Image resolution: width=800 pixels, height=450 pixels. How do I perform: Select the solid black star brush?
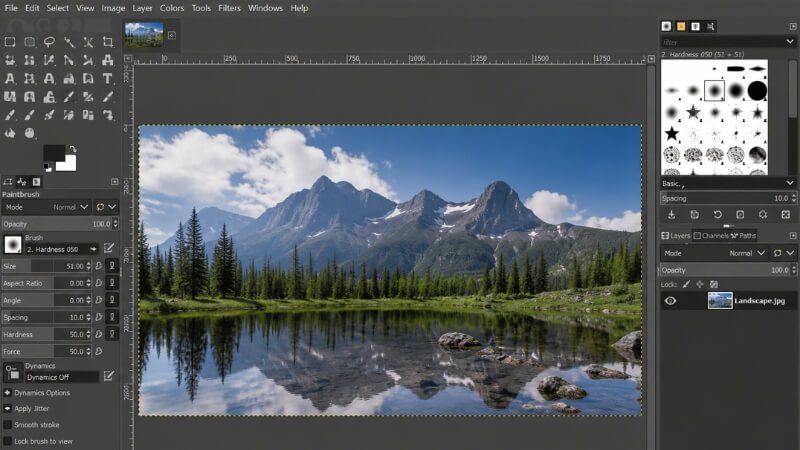point(671,134)
